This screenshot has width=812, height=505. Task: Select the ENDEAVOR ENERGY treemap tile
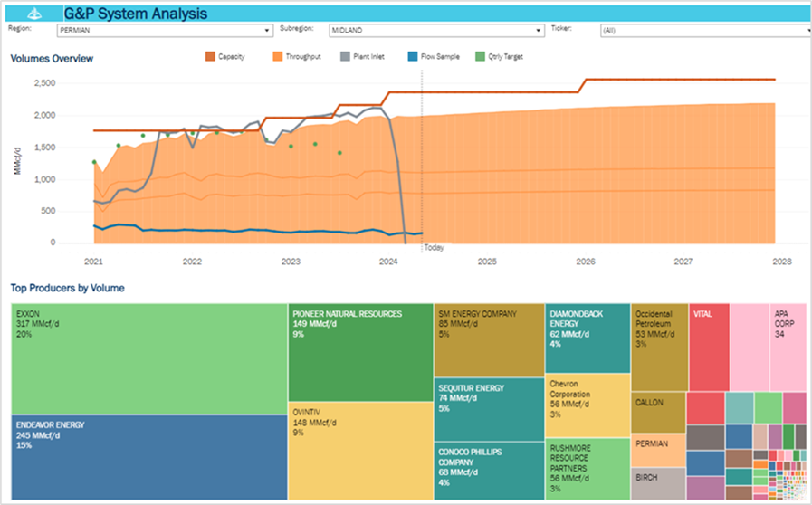149,457
